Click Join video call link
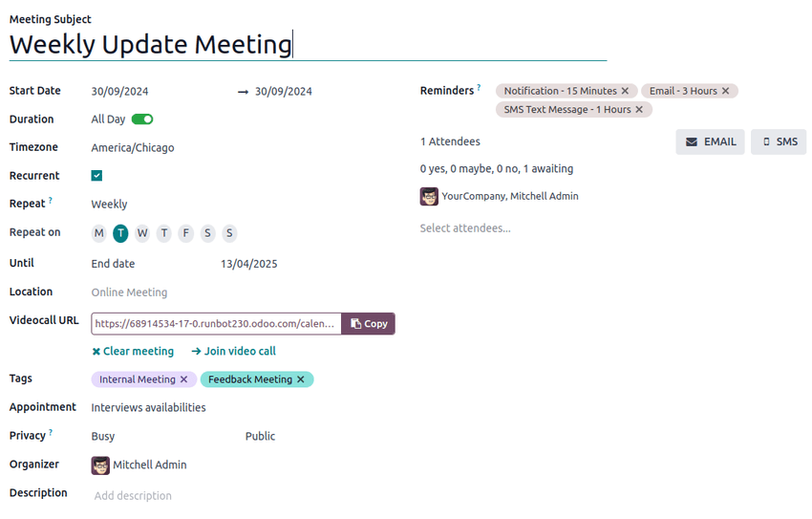This screenshot has height=519, width=812. click(x=234, y=352)
